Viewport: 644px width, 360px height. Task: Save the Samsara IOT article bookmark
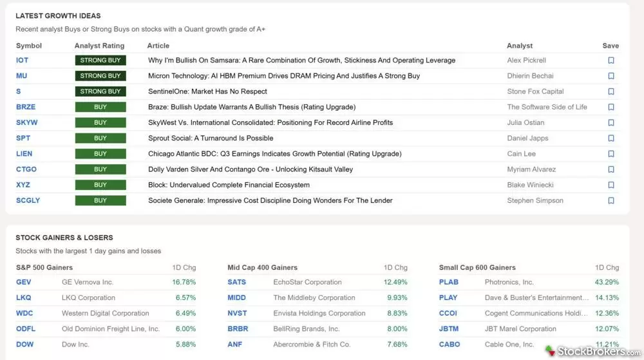[x=611, y=61]
